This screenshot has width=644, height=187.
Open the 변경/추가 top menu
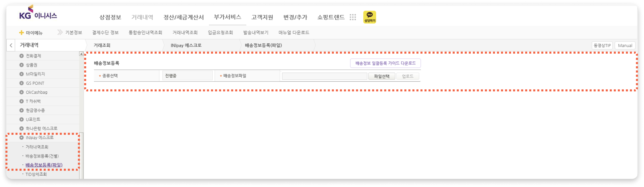[x=295, y=17]
